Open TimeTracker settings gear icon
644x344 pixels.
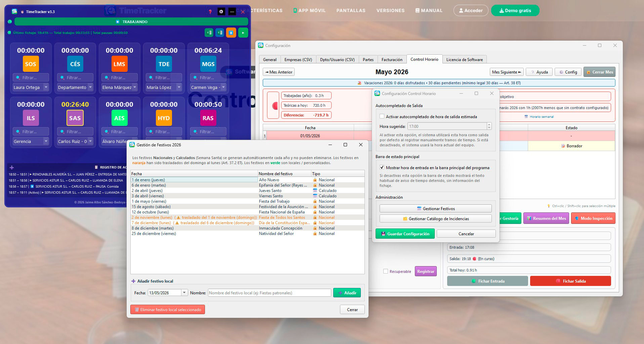pos(221,12)
